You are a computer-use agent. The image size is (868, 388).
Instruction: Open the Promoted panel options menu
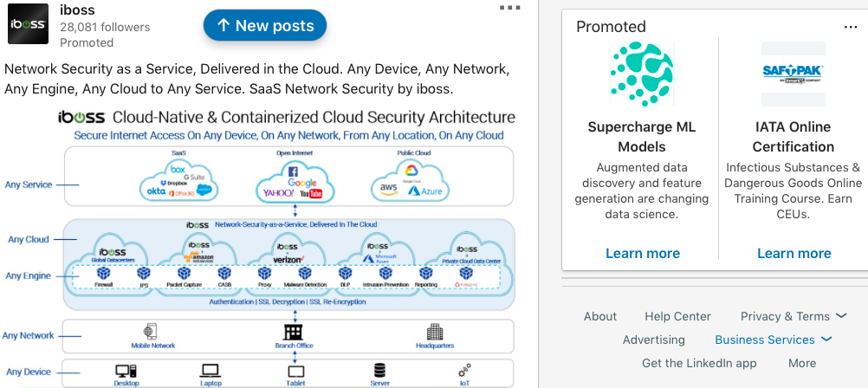tap(851, 27)
